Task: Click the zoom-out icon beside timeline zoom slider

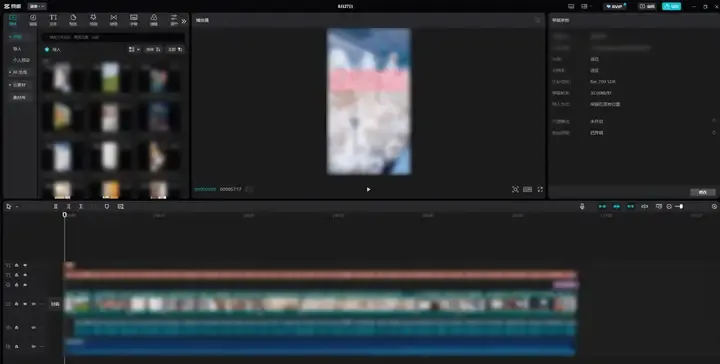Action: click(669, 207)
